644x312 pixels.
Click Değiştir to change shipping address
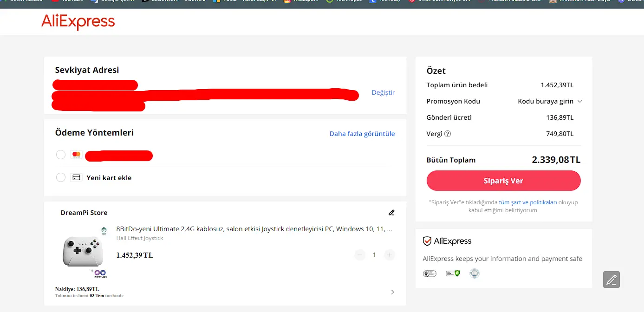pos(383,92)
